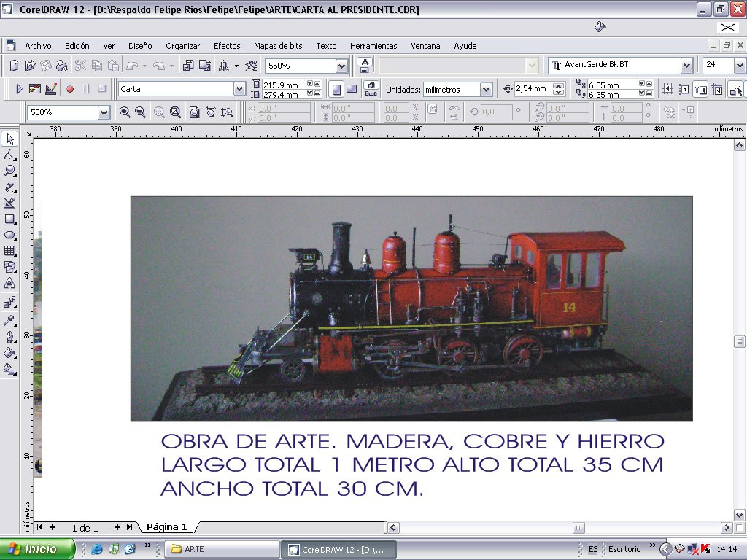Select the Outline pen tool in the toolbox
This screenshot has height=560, width=747.
pos(9,337)
